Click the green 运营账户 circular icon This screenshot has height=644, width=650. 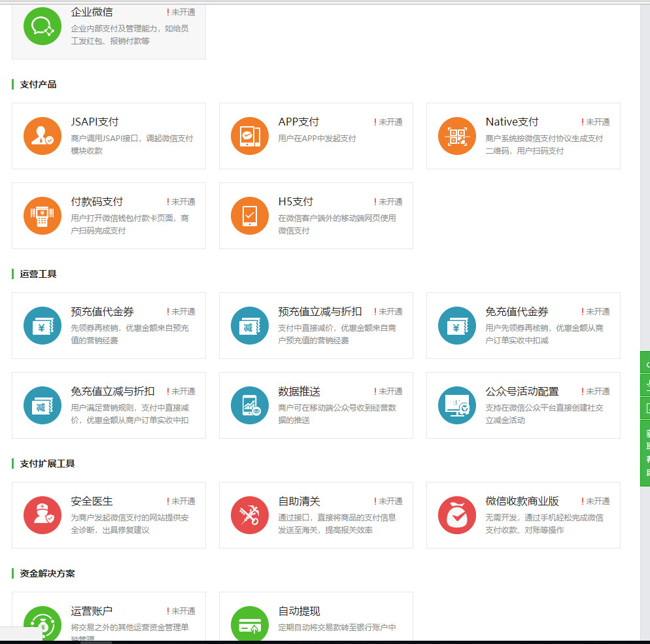pos(43,624)
